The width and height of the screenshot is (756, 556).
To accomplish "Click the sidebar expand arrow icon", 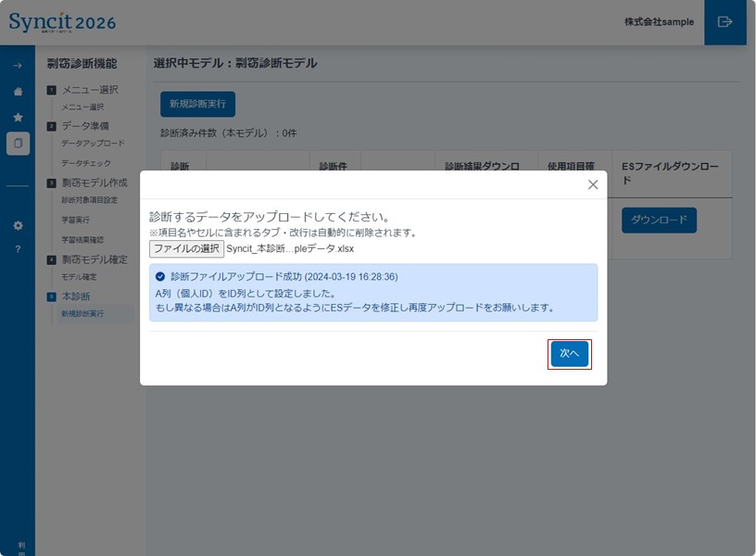I will pyautogui.click(x=17, y=66).
